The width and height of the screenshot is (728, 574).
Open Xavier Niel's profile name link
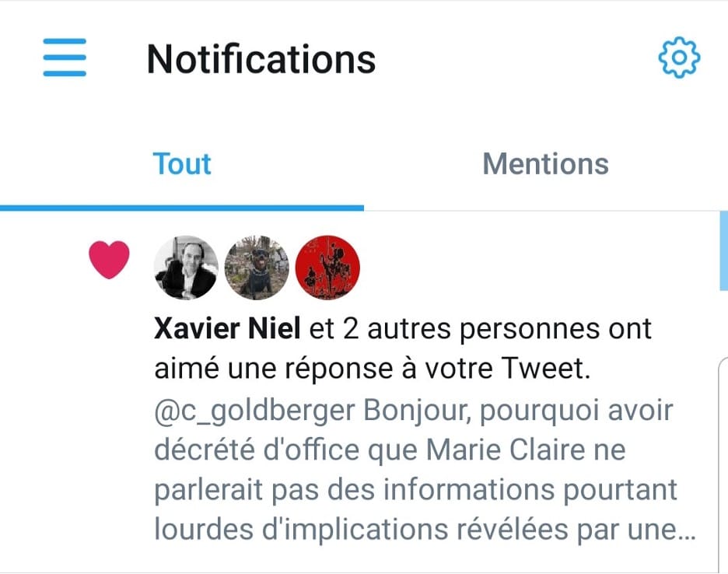pos(227,330)
